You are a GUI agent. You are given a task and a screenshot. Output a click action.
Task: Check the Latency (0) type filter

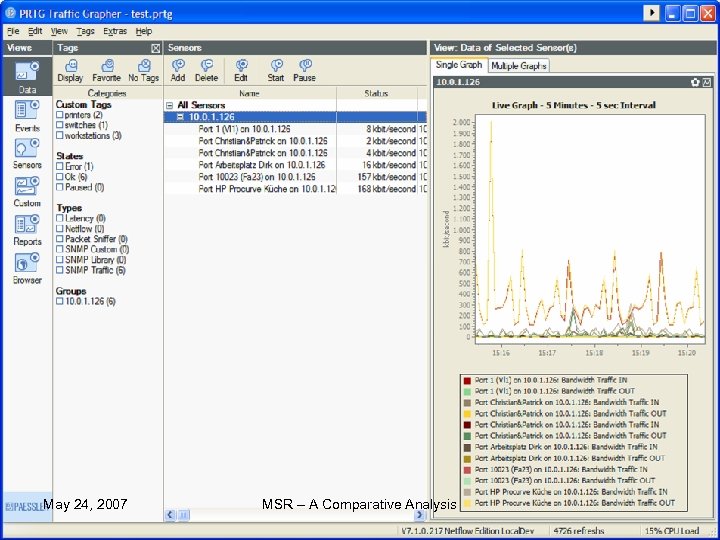[60, 218]
